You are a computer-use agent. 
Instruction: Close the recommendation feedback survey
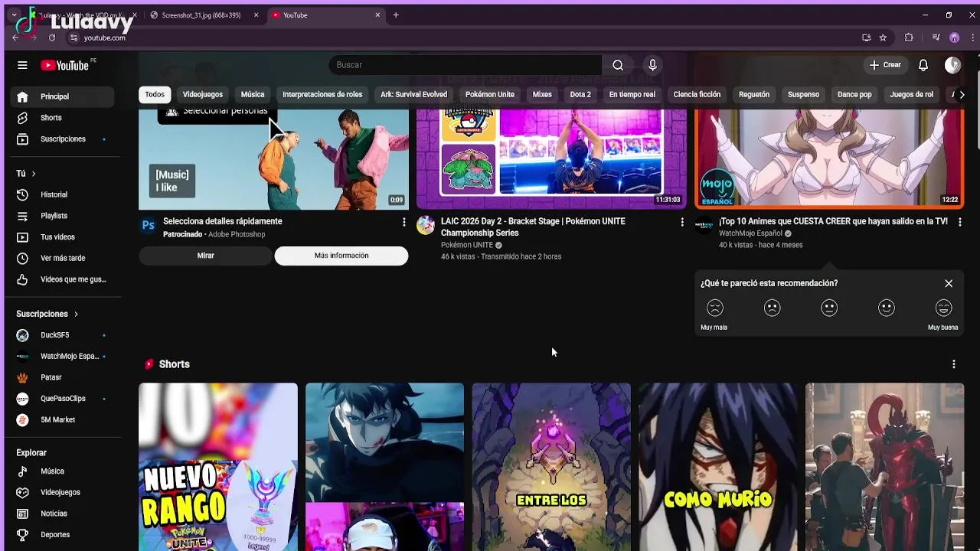pyautogui.click(x=949, y=283)
